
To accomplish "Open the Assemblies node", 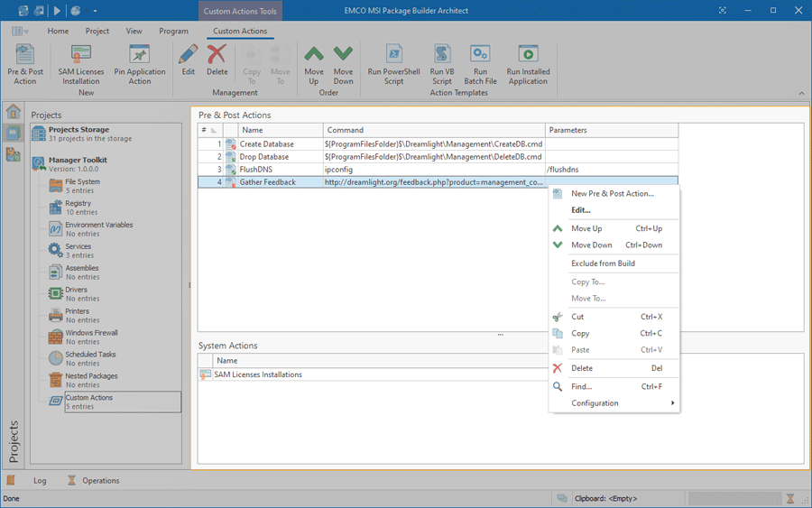I will tap(82, 272).
